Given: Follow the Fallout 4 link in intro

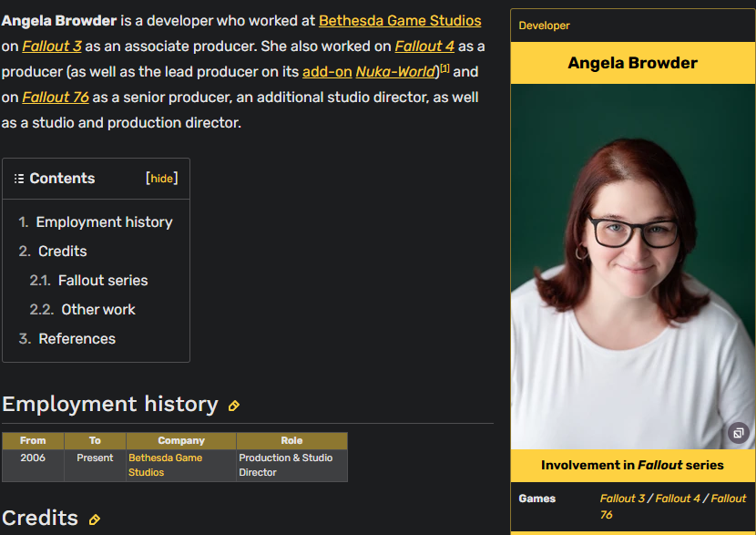Looking at the screenshot, I should [424, 46].
